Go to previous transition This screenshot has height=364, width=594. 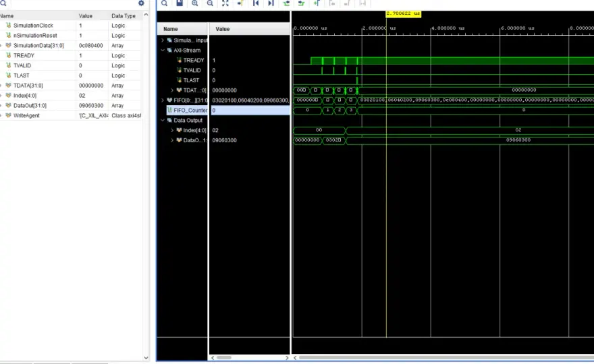[286, 3]
